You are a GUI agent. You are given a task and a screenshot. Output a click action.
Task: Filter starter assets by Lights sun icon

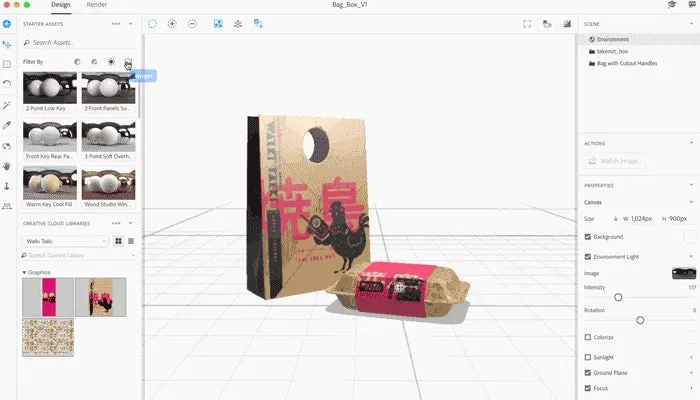[x=111, y=62]
